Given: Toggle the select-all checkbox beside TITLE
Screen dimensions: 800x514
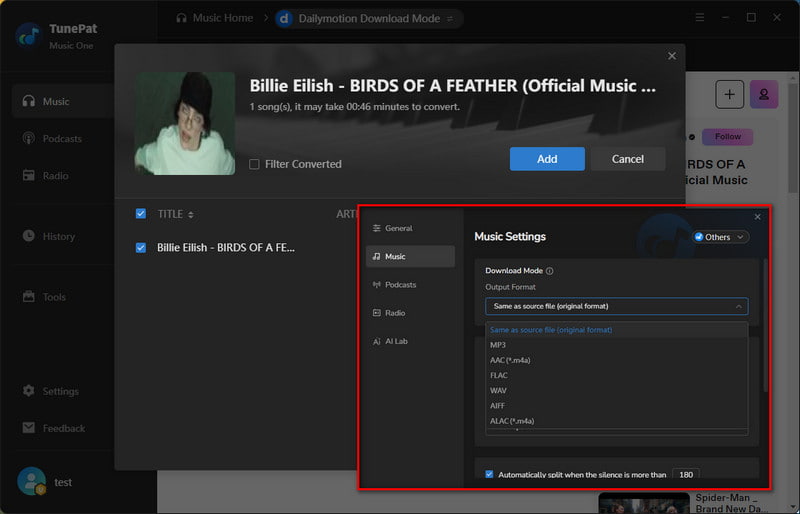Looking at the screenshot, I should tap(141, 214).
